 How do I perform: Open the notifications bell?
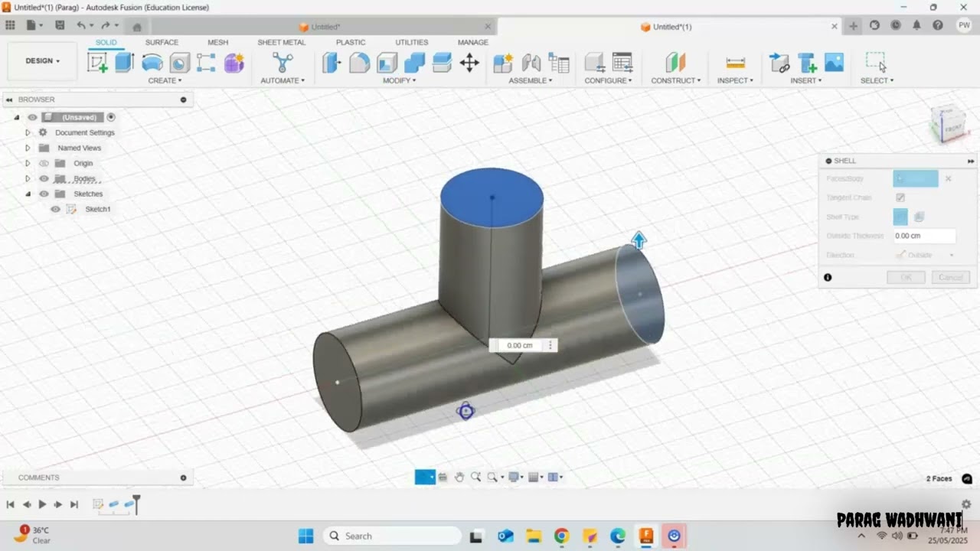pyautogui.click(x=916, y=25)
